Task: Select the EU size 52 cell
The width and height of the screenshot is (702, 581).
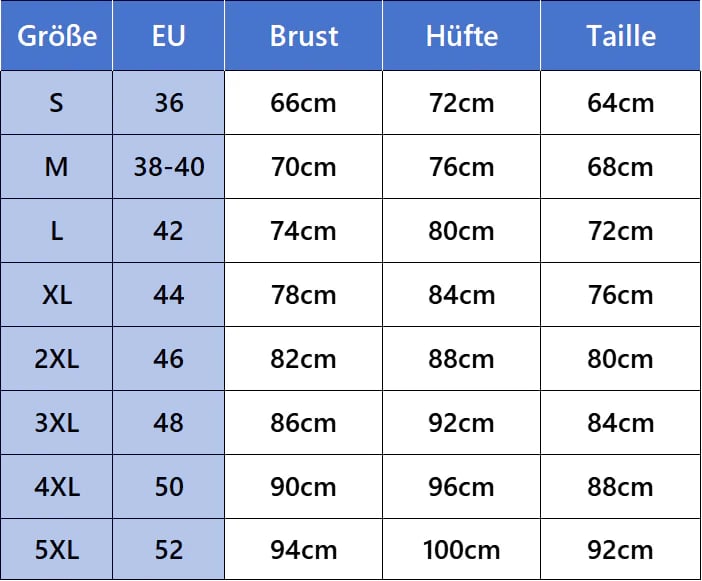Action: (168, 549)
